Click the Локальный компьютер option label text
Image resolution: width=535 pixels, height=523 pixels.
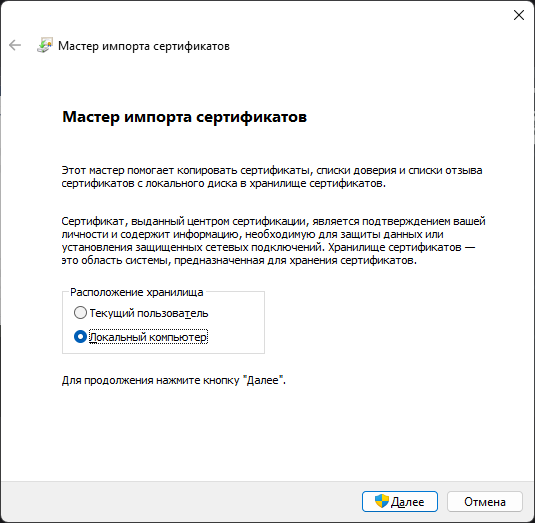(x=148, y=337)
